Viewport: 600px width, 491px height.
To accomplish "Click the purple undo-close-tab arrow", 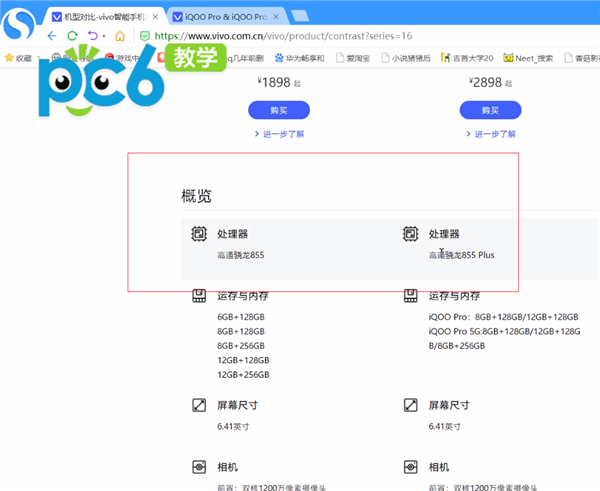I will (x=93, y=36).
